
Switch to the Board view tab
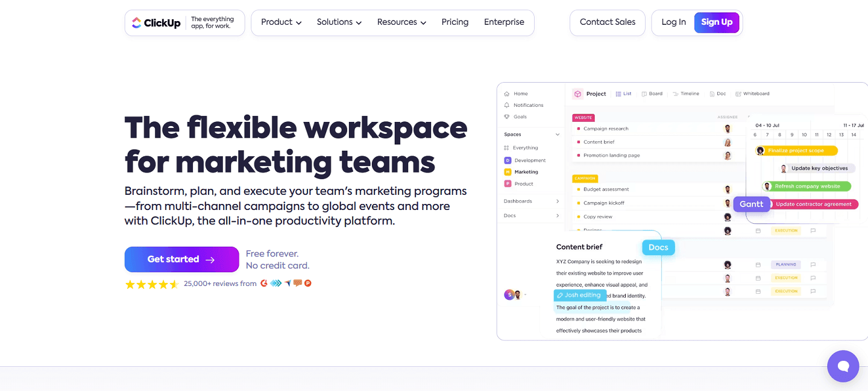point(652,94)
